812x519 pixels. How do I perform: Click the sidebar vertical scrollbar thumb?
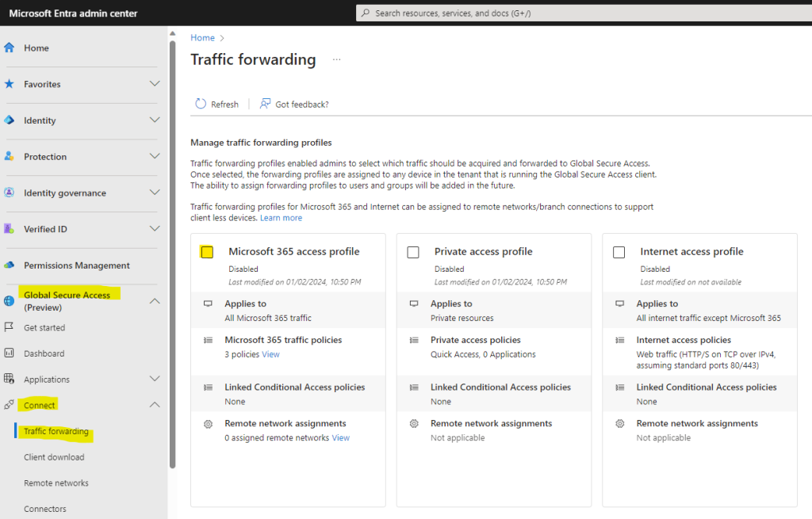[x=172, y=254]
